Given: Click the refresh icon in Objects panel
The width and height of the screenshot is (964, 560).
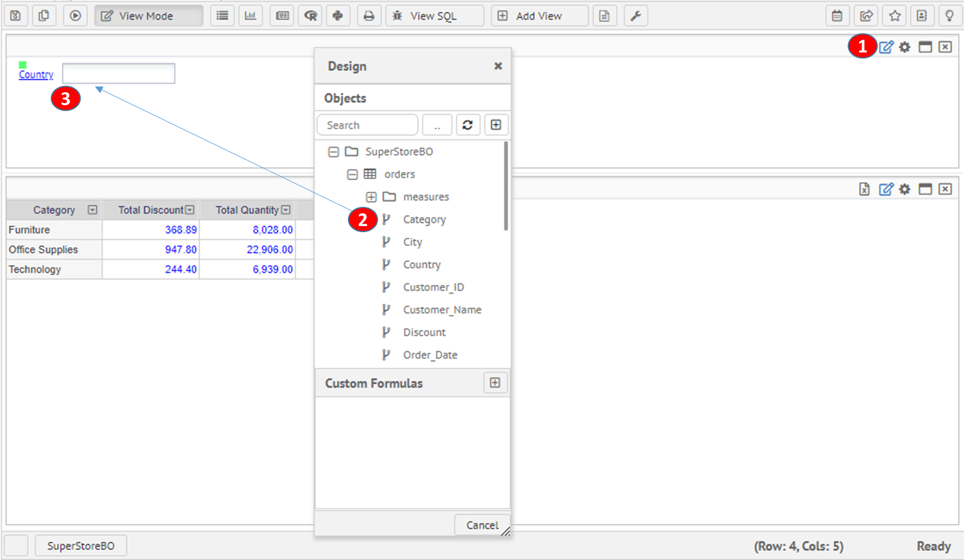Looking at the screenshot, I should 467,125.
